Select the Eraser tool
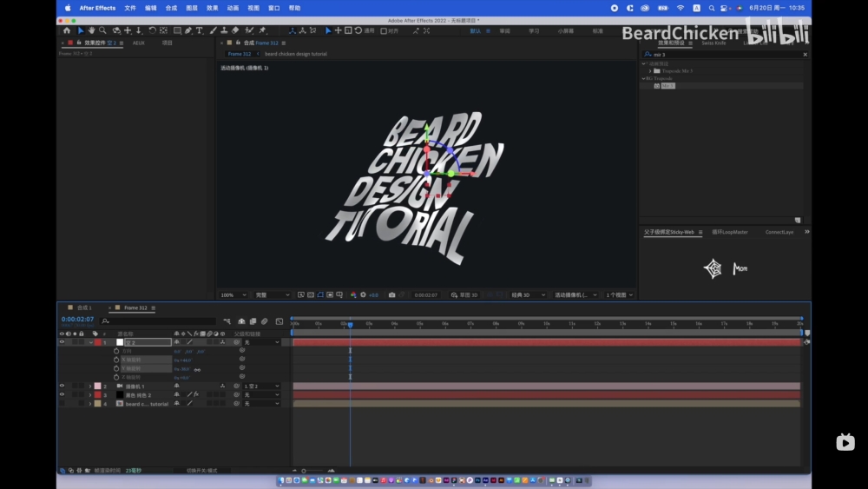Screen dimensions: 868x489 235,31
